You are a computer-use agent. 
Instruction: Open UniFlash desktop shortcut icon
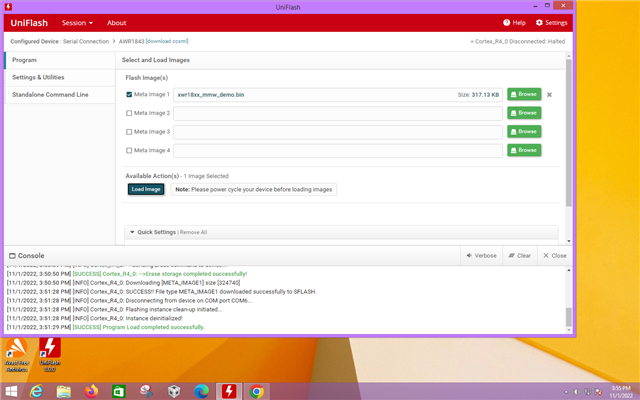(x=50, y=355)
